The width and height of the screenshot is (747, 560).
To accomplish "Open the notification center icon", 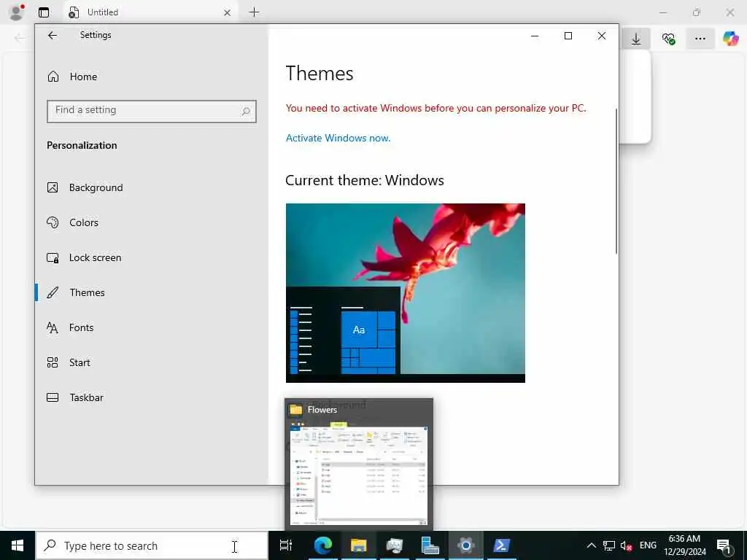I will pyautogui.click(x=724, y=545).
